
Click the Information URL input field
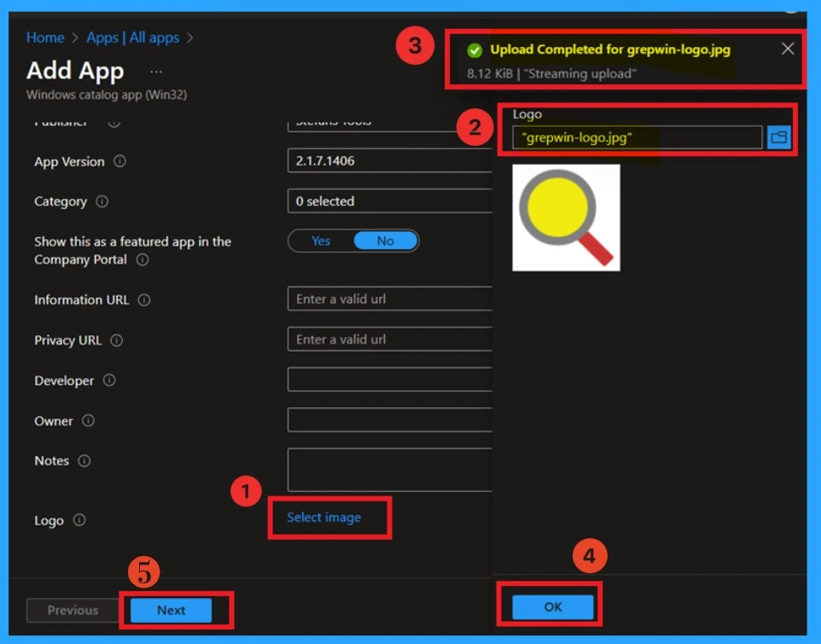389,299
